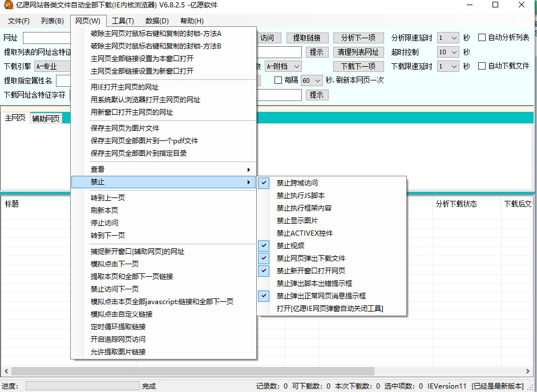Click the 分析下载状态 column header
The image size is (537, 392).
(467, 204)
